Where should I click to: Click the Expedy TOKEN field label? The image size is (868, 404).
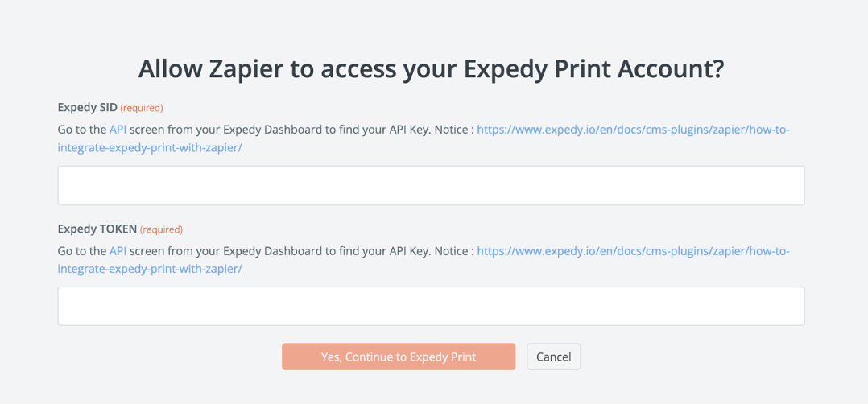coord(97,229)
